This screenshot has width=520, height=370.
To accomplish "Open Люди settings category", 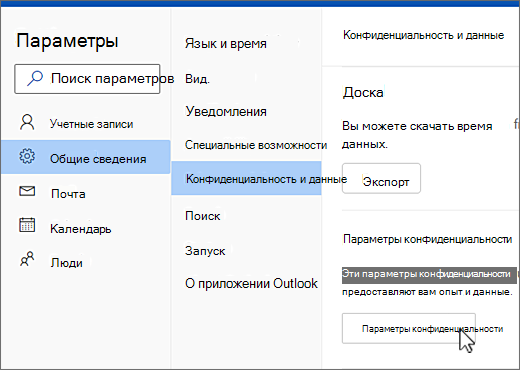I will point(85,262).
